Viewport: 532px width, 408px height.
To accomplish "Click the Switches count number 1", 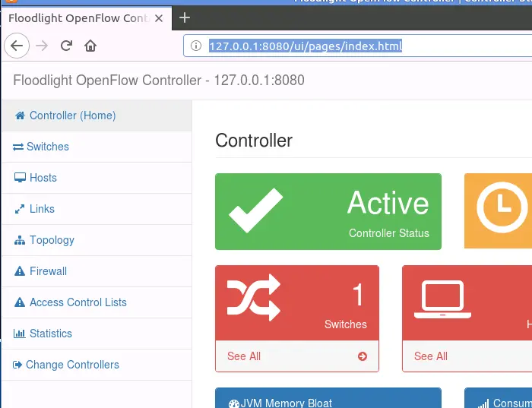I will click(x=359, y=295).
